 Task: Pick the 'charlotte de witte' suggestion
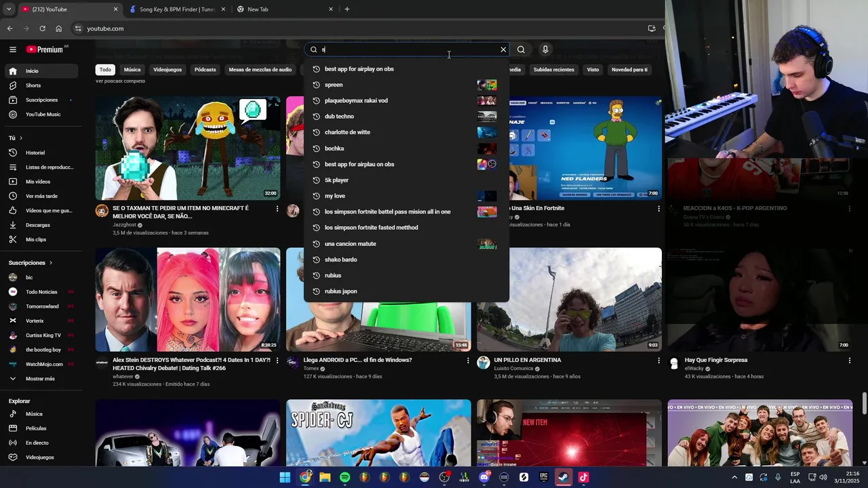[406, 132]
